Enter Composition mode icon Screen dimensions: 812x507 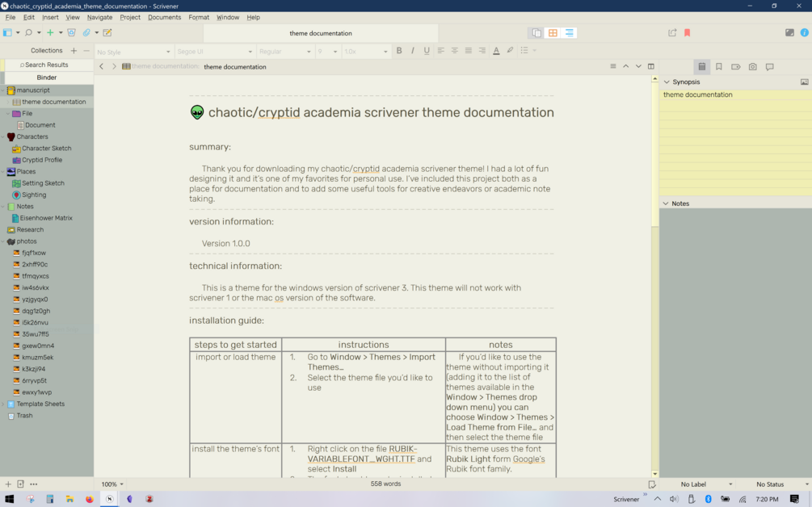tap(789, 32)
